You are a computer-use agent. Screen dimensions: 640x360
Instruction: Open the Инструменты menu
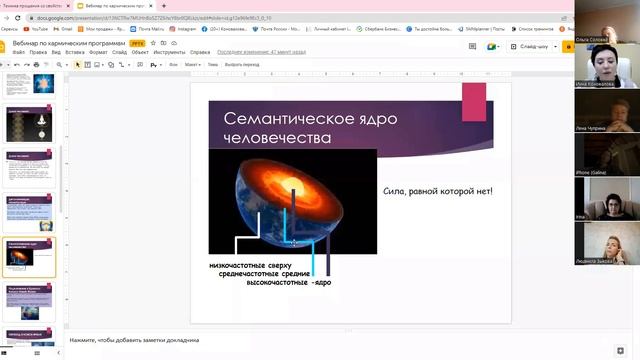pos(169,52)
